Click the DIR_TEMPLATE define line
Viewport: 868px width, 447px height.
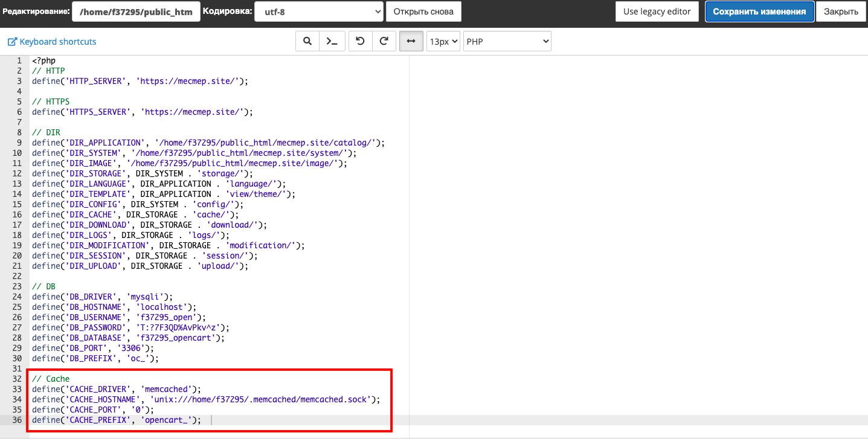164,194
